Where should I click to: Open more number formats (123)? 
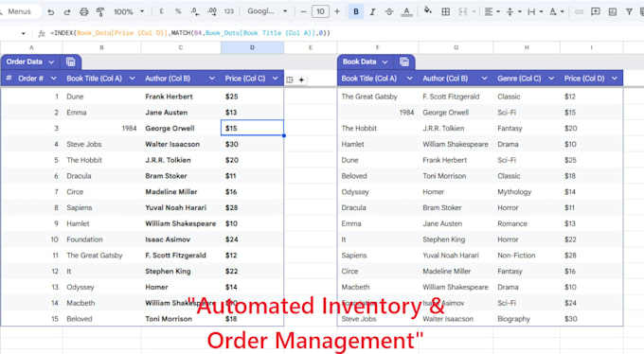(x=229, y=11)
